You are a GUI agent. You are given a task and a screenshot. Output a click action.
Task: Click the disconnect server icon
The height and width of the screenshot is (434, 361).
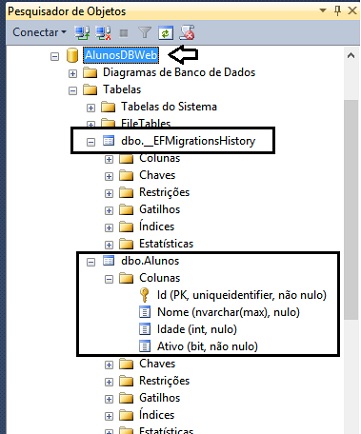[x=103, y=33]
